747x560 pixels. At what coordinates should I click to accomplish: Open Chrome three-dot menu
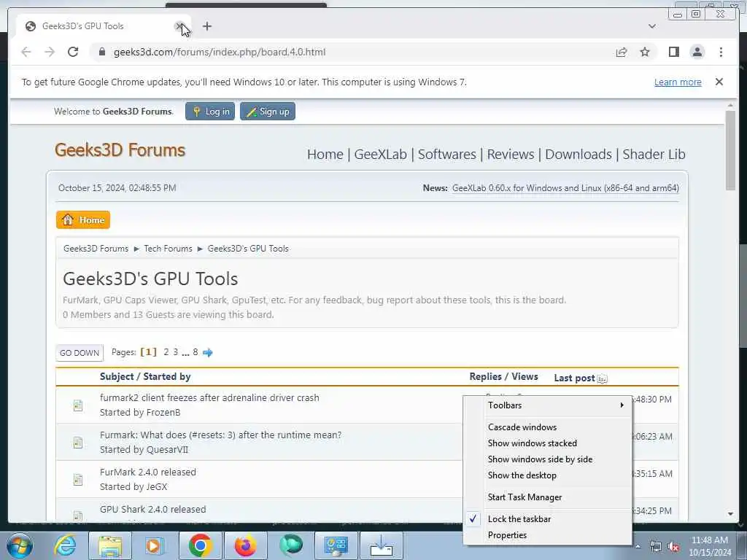coord(721,52)
